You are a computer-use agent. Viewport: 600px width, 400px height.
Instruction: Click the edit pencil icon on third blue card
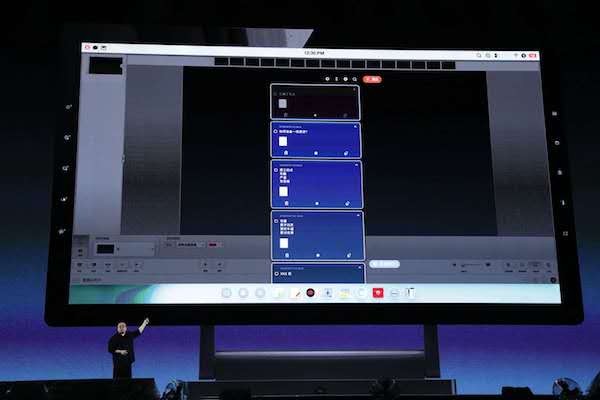click(x=349, y=255)
